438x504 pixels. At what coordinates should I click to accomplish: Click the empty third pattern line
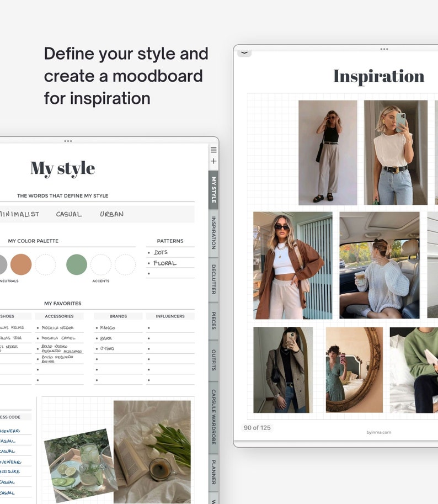coord(170,273)
